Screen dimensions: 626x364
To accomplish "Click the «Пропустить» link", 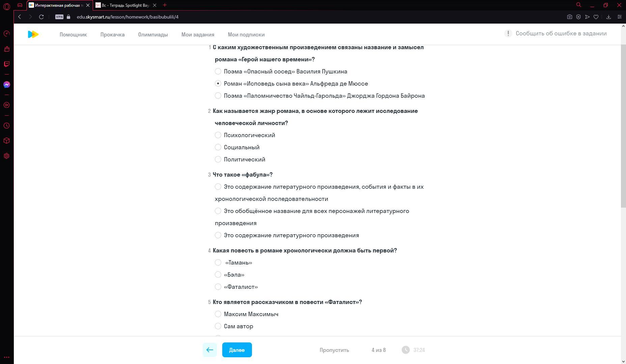I will click(x=334, y=350).
